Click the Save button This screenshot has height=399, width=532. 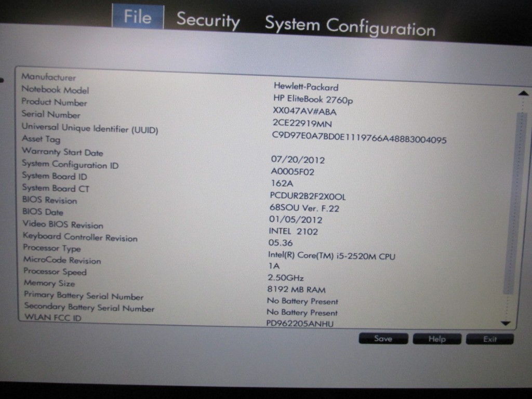tap(383, 338)
